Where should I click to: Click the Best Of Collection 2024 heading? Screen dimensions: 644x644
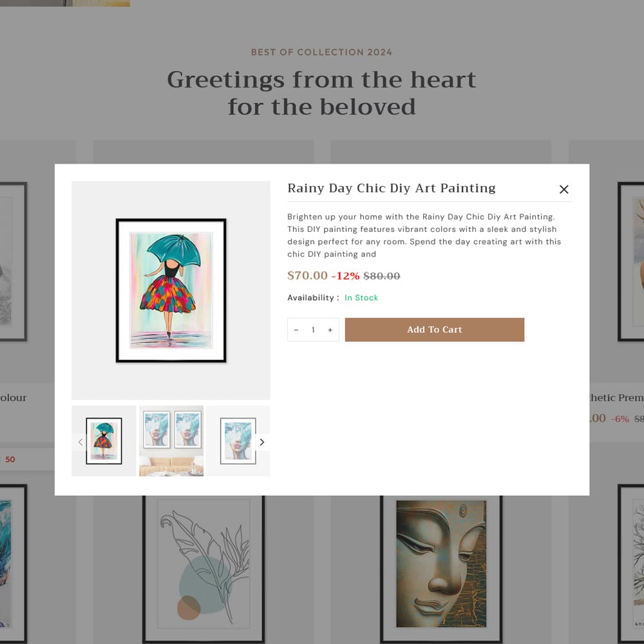click(322, 52)
